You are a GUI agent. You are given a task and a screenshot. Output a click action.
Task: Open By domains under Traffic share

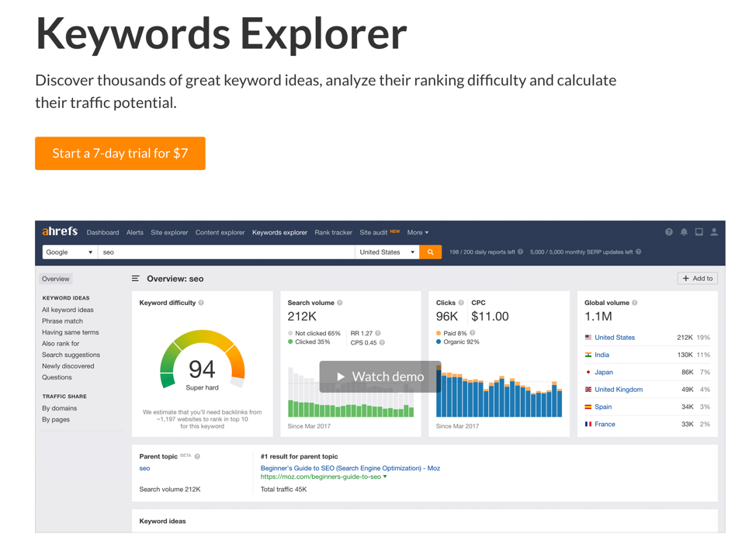point(59,408)
